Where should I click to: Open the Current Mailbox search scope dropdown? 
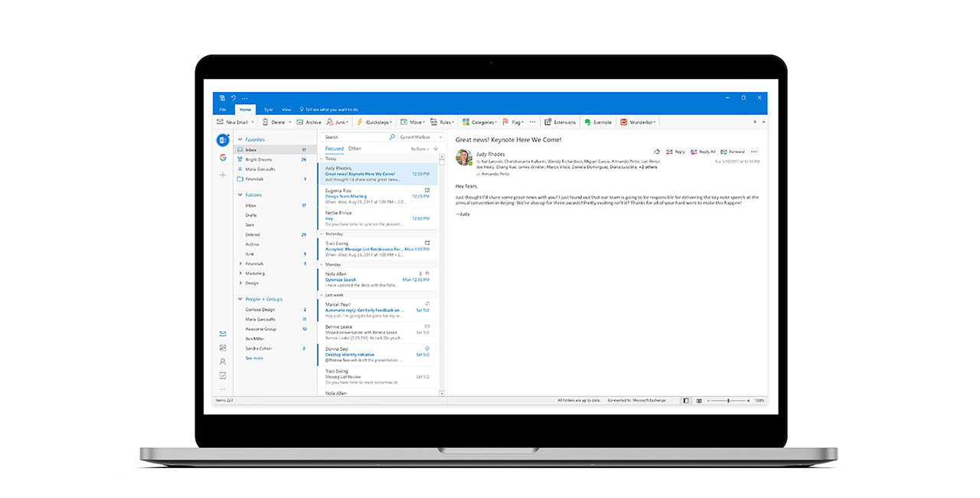(419, 137)
